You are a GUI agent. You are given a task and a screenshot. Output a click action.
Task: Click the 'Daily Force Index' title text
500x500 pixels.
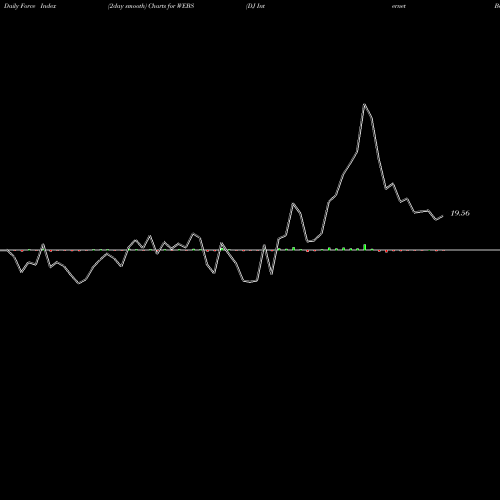tap(30, 6)
